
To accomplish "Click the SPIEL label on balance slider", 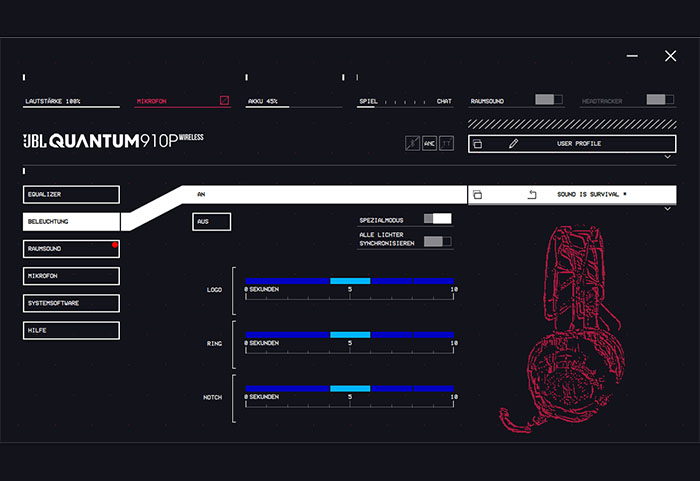I will coord(368,101).
